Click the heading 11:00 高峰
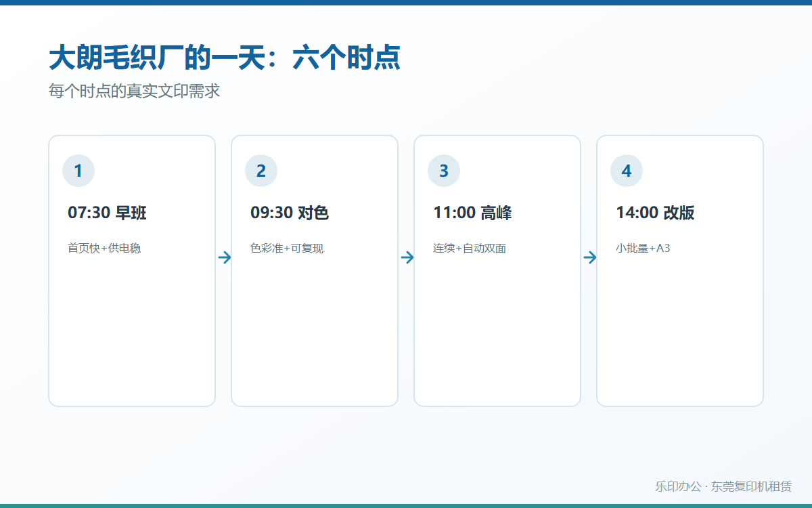Image resolution: width=812 pixels, height=508 pixels. [x=472, y=213]
